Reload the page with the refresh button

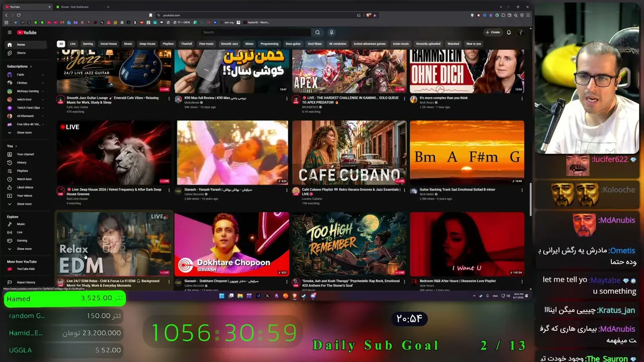(x=19, y=15)
